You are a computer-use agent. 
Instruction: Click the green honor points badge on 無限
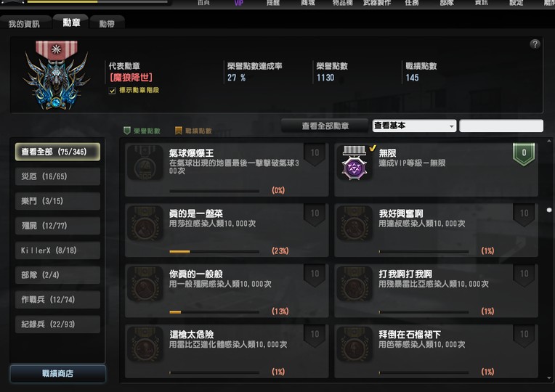pos(524,154)
